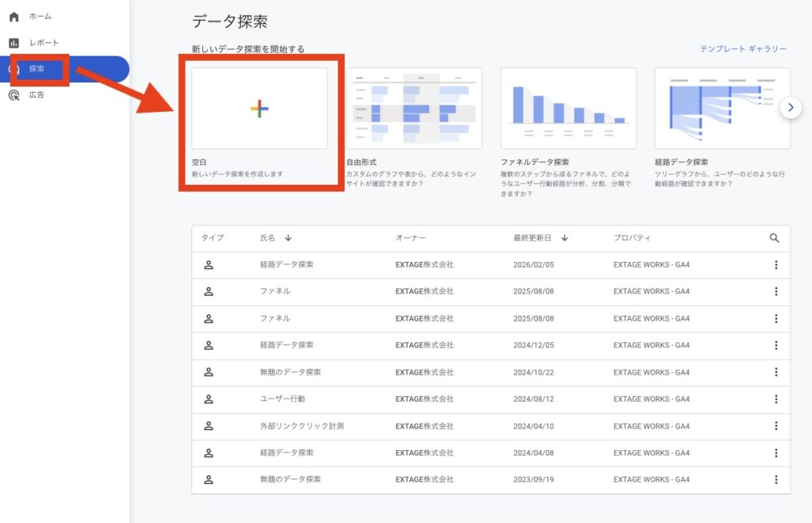Sort by the 最終更新日 arrow
The width and height of the screenshot is (812, 523).
(565, 238)
